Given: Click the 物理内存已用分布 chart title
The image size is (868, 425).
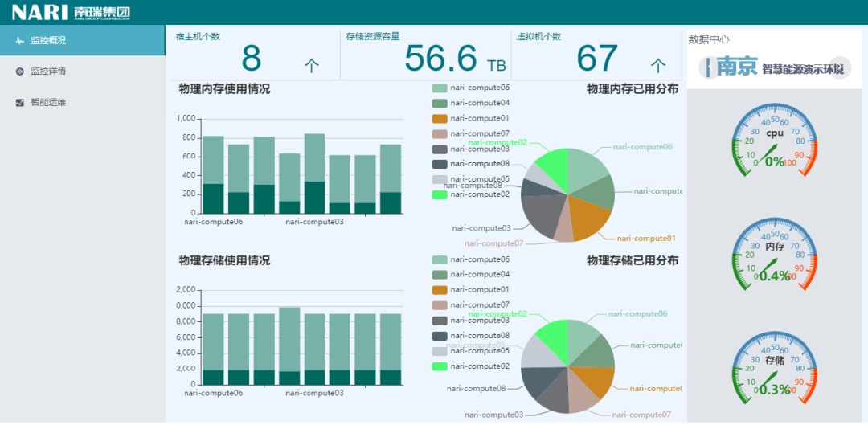Looking at the screenshot, I should click(633, 89).
